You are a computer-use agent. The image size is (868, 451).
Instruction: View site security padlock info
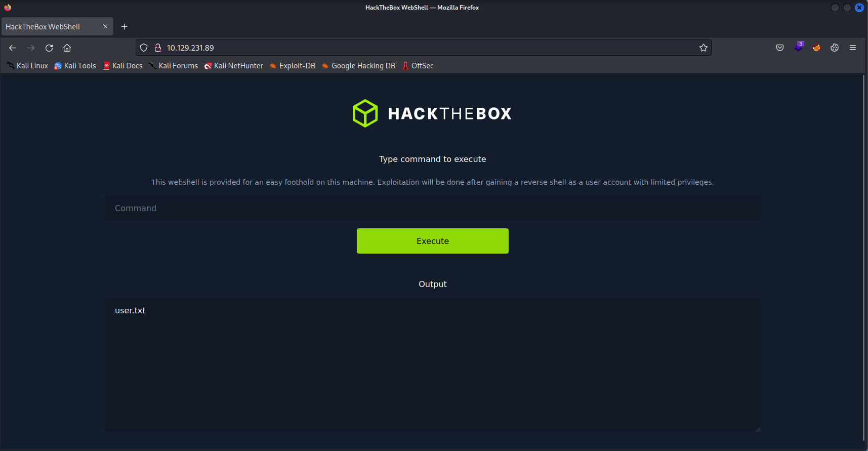pyautogui.click(x=158, y=48)
